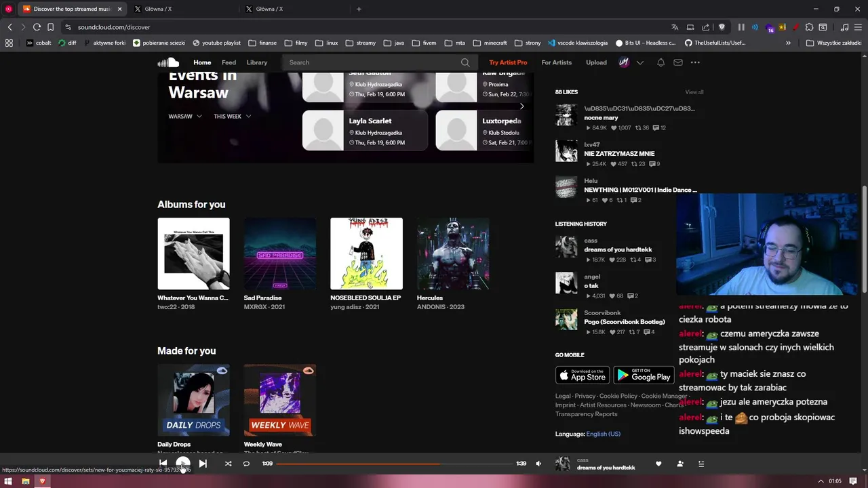The width and height of the screenshot is (868, 488).
Task: Open the Daily Drops playlist
Action: coord(193,400)
